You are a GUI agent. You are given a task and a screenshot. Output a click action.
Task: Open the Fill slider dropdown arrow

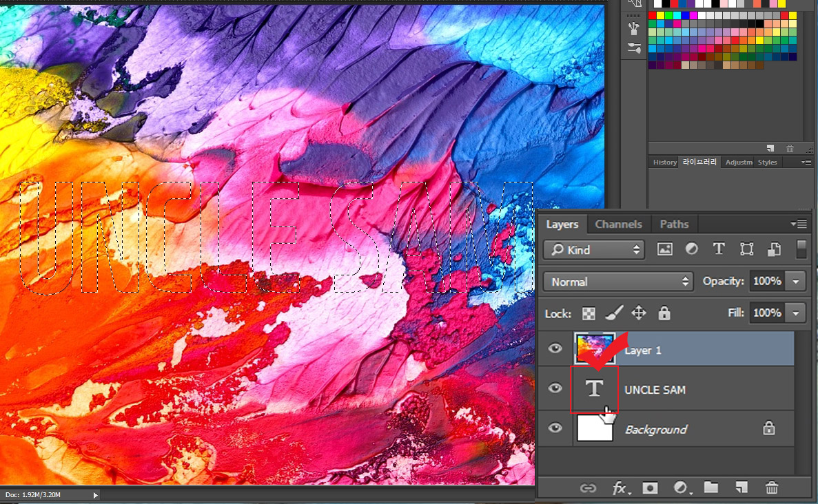[795, 313]
